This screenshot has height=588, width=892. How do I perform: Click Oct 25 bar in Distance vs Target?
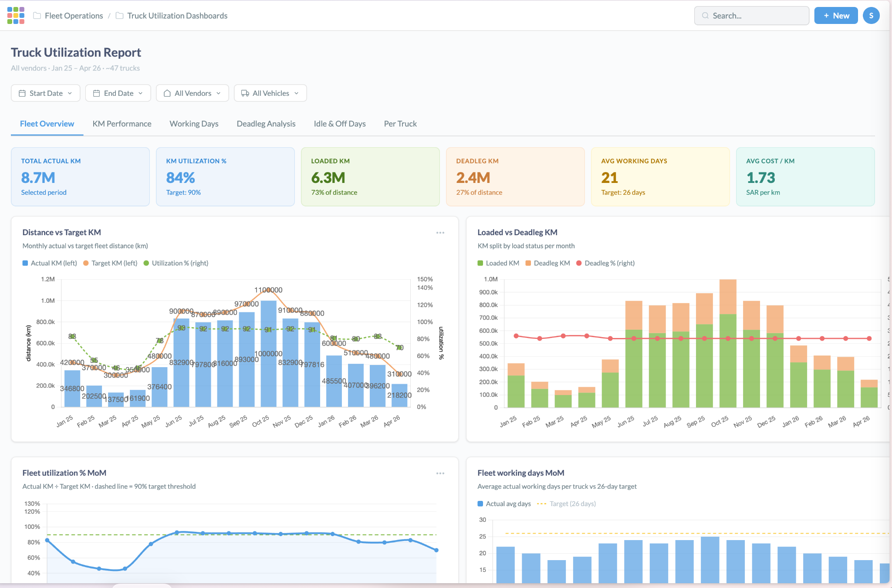[269, 354]
